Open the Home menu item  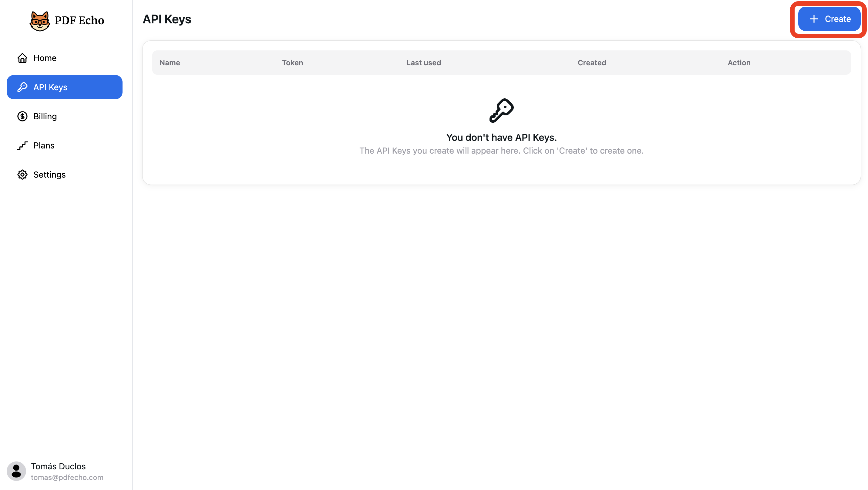click(x=45, y=58)
